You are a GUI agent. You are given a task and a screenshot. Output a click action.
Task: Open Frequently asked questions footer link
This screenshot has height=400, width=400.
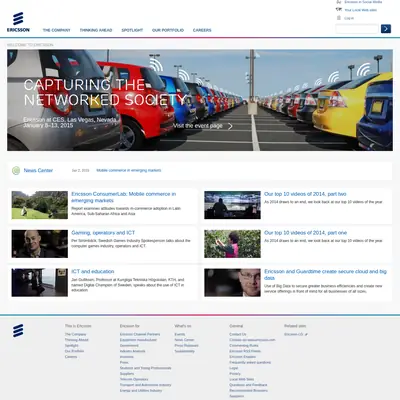tap(250, 362)
